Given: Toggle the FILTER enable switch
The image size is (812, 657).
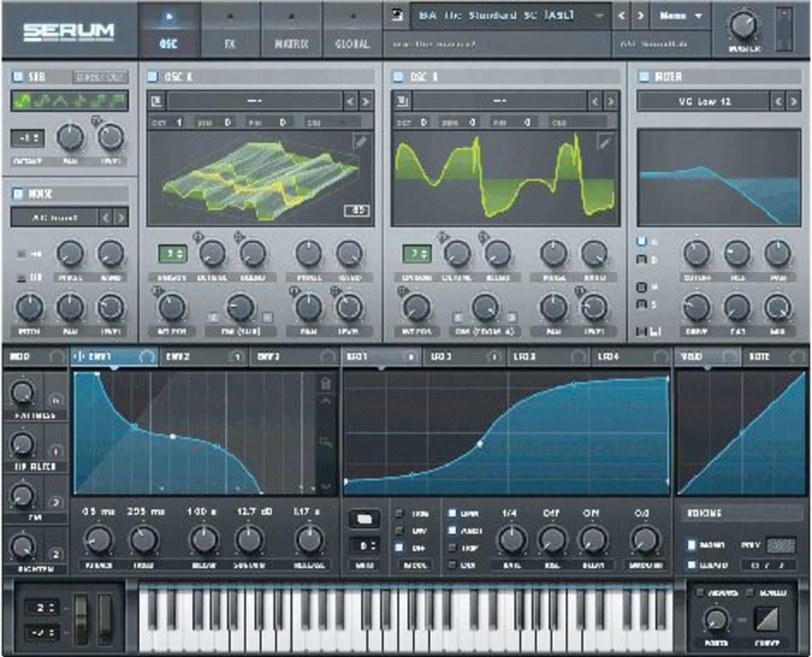Looking at the screenshot, I should (643, 76).
